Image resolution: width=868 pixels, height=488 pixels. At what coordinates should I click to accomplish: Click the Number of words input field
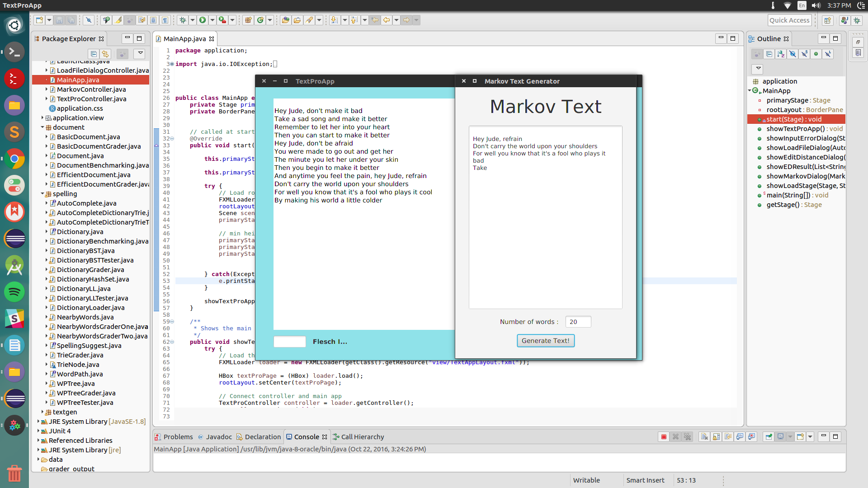pyautogui.click(x=578, y=321)
